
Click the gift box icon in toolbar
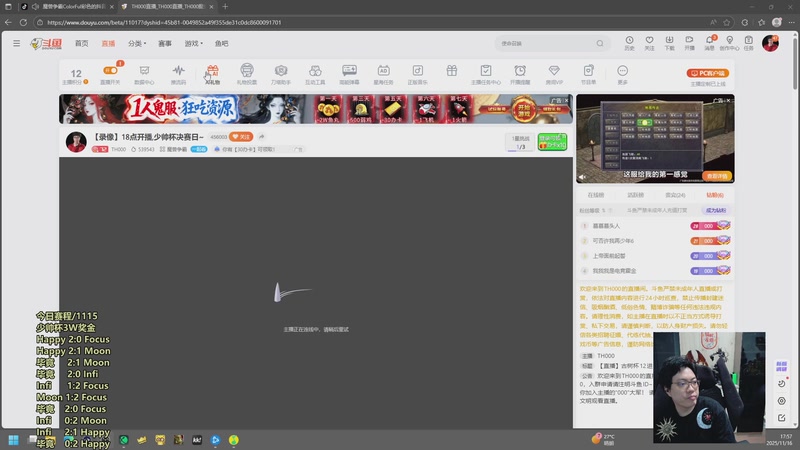(452, 71)
